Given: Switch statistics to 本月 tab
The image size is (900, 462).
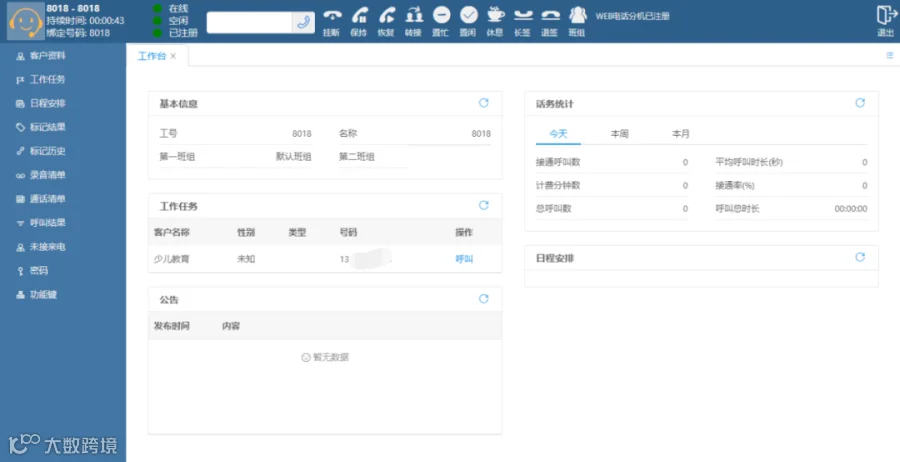Looking at the screenshot, I should pos(681,134).
